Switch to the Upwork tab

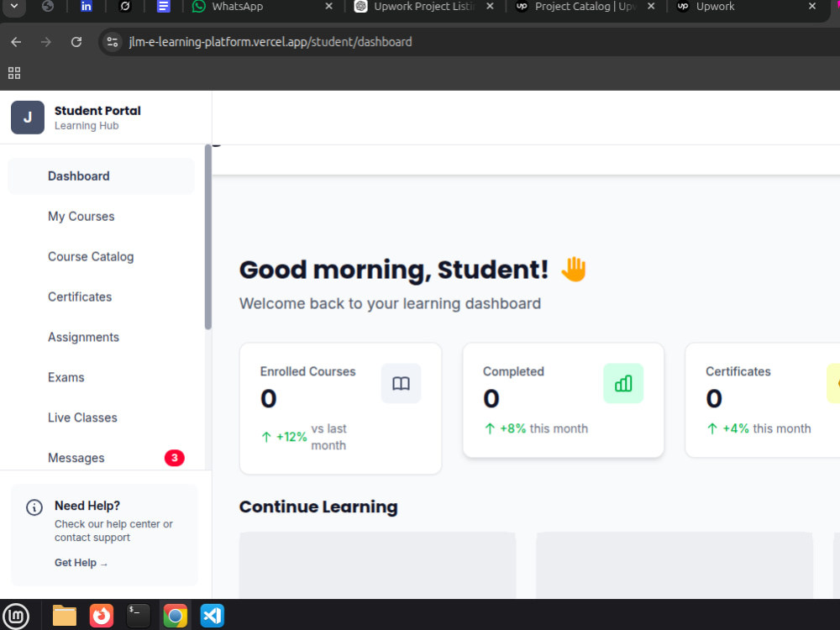747,7
